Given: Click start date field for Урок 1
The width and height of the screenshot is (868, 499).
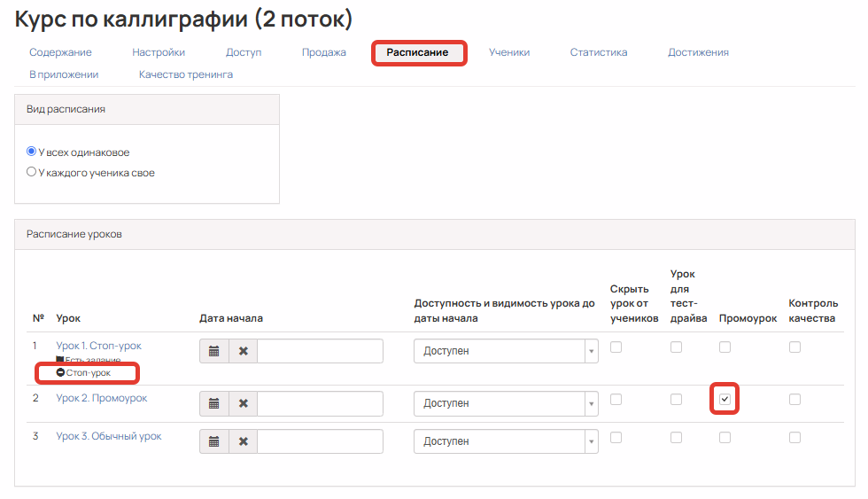Looking at the screenshot, I should coord(320,351).
